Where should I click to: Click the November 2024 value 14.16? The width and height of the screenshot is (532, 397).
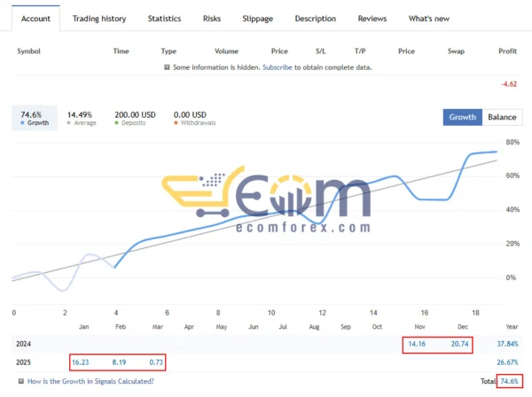[417, 344]
